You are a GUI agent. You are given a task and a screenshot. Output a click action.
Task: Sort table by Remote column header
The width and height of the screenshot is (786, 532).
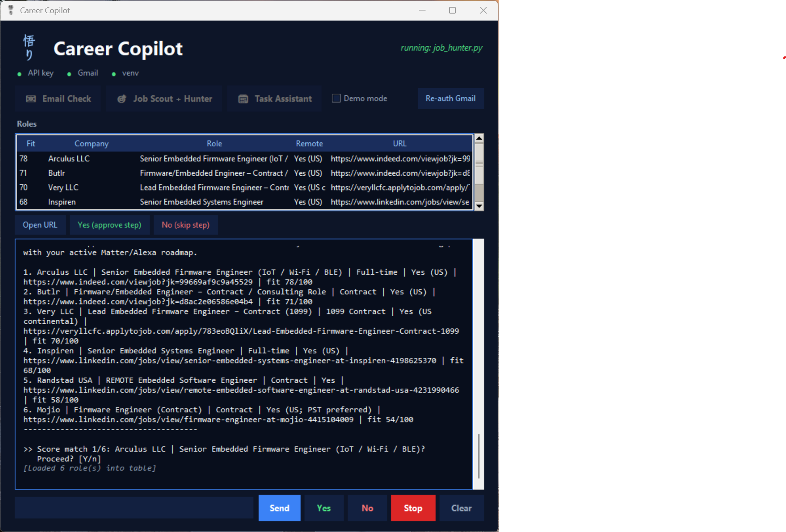pos(309,143)
